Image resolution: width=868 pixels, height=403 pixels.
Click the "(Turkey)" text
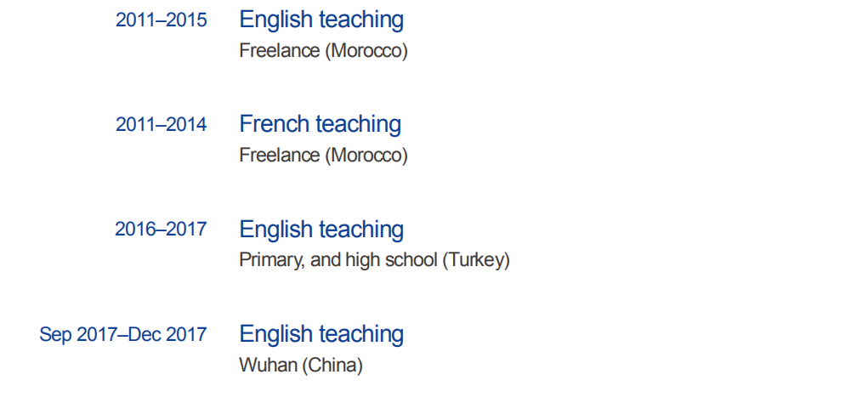click(x=476, y=260)
